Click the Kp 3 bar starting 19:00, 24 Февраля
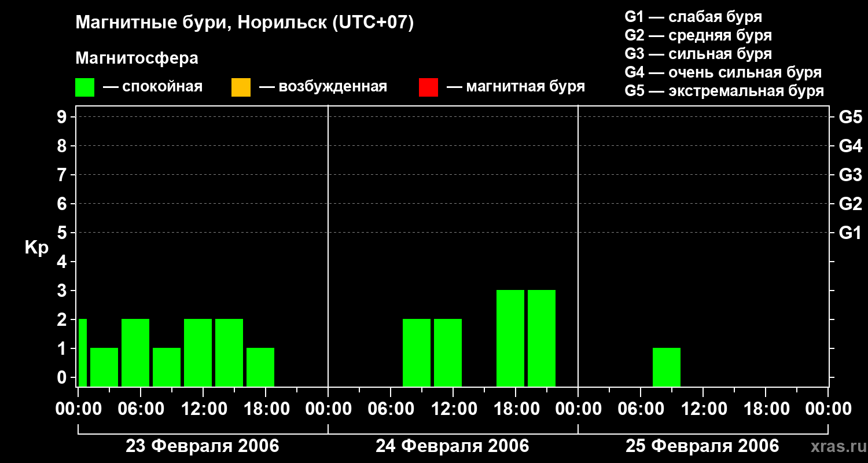 click(542, 338)
